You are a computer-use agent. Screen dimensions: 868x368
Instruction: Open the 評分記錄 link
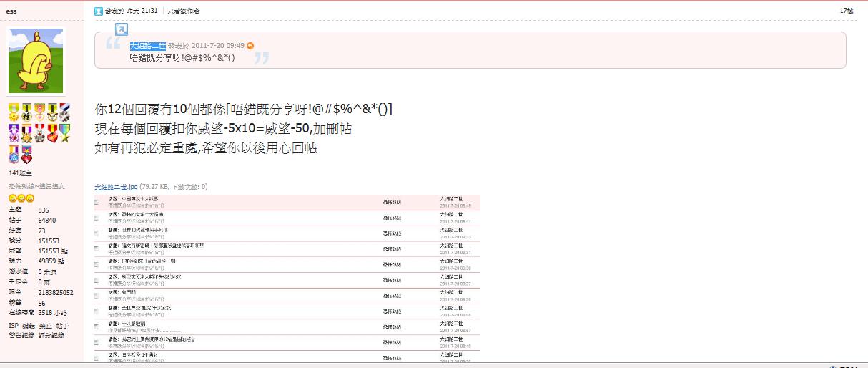coord(51,335)
